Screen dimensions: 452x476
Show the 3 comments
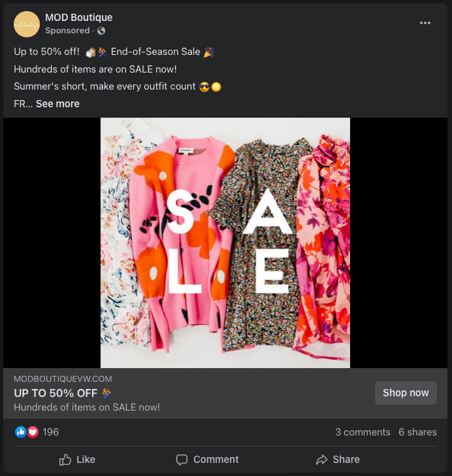(x=363, y=432)
